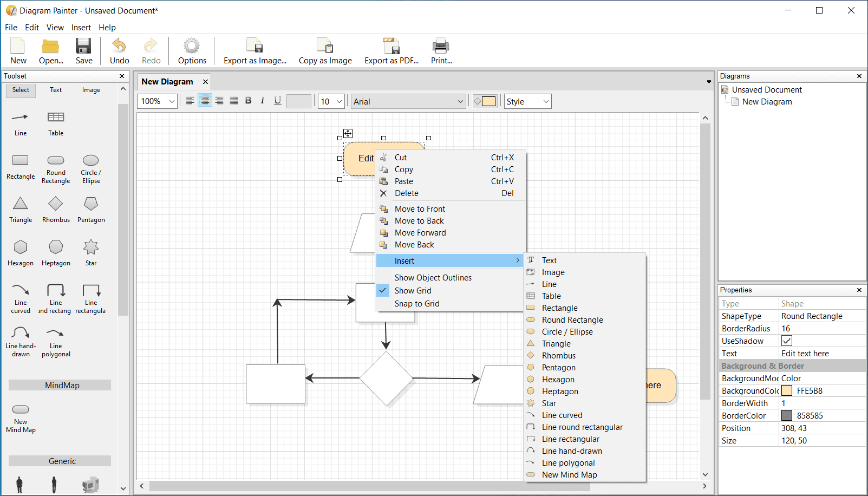Choose the New Mind Map toolset icon
Viewport: 868px width, 496px height.
21,417
